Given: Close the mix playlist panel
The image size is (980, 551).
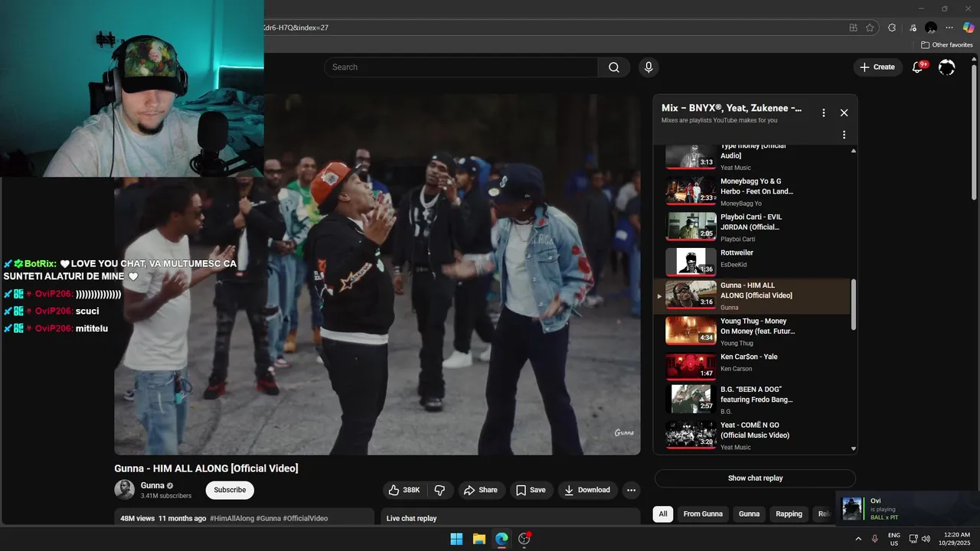Looking at the screenshot, I should click(844, 112).
